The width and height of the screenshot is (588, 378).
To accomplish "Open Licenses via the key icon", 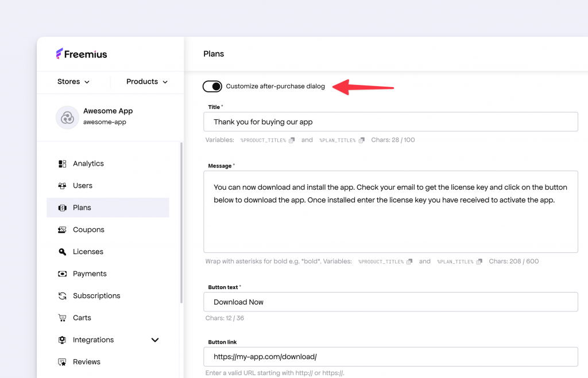I will pos(62,251).
